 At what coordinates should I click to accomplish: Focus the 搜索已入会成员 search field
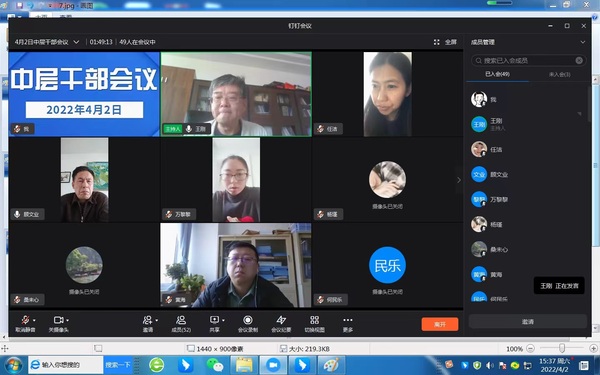tap(528, 60)
